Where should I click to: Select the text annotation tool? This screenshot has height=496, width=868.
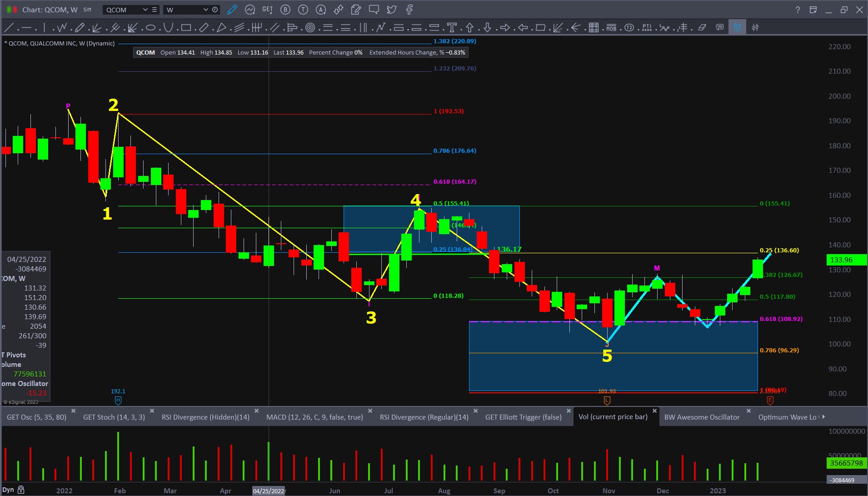[452, 28]
